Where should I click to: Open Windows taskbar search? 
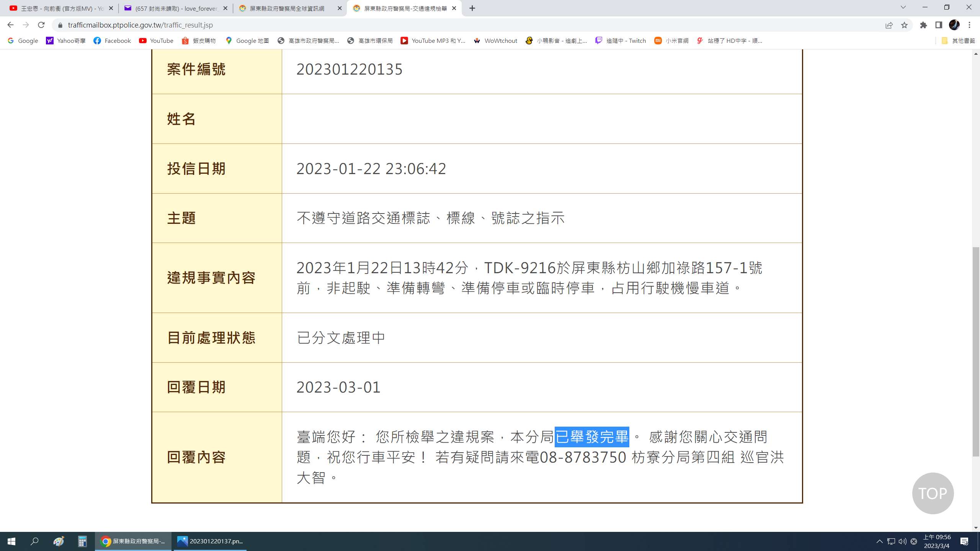35,541
